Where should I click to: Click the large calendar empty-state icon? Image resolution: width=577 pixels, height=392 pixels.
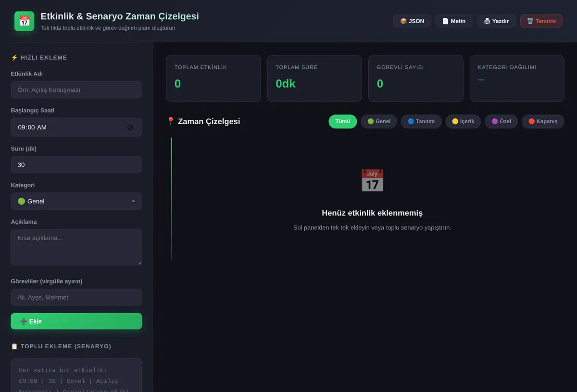(x=372, y=180)
